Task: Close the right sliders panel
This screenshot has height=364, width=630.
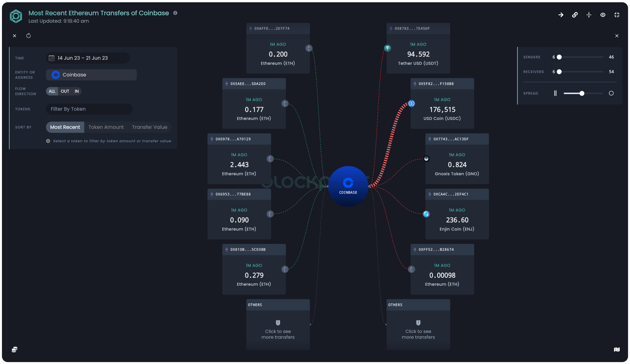Action: pyautogui.click(x=617, y=36)
